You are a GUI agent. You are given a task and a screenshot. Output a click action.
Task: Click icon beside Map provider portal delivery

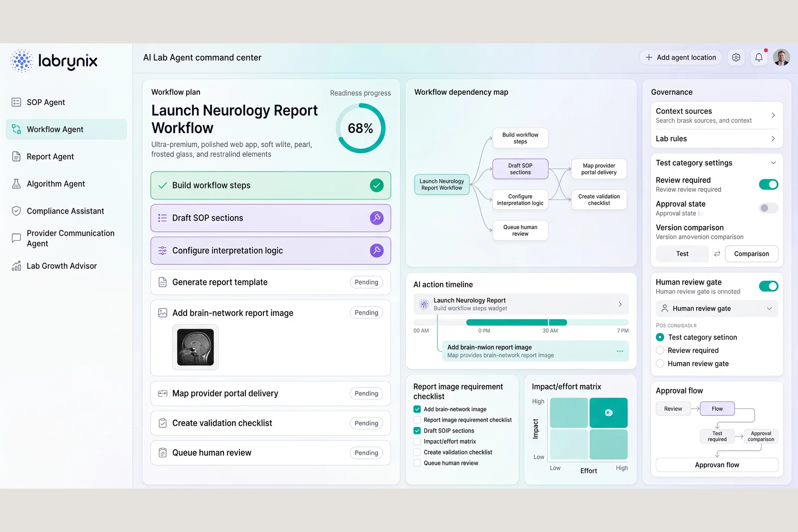coord(163,393)
